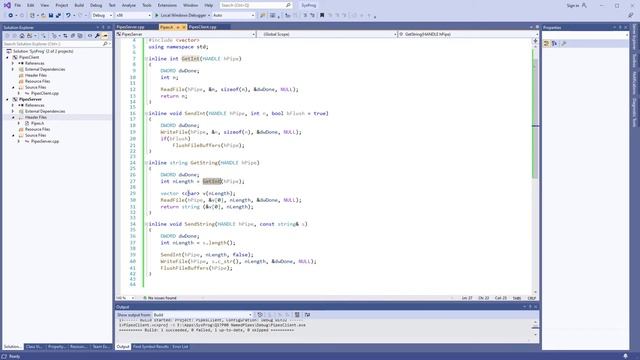The height and width of the screenshot is (360, 640).
Task: Select PipeClient.cpp in Solution Explorer
Action: click(x=44, y=93)
